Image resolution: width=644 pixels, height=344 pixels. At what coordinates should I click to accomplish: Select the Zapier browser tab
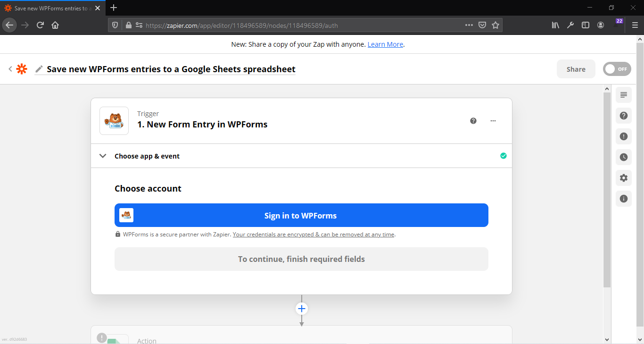52,8
